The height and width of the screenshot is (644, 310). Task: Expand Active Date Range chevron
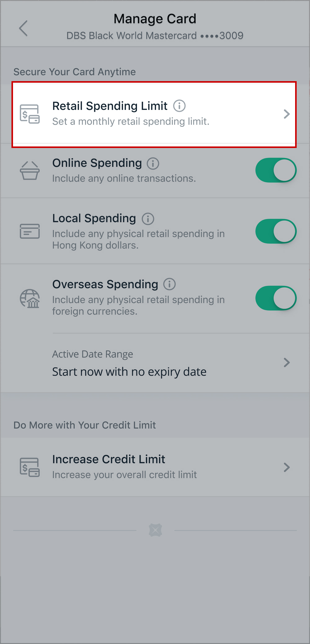point(287,363)
